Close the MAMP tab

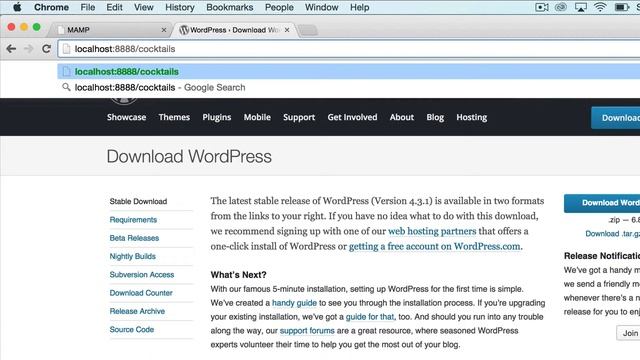[x=164, y=30]
